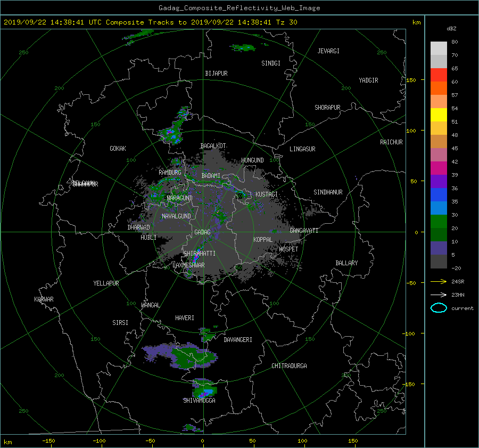The width and height of the screenshot is (479, 448).
Task: Click the strong echo cell near Shivamogga
Action: [x=205, y=389]
